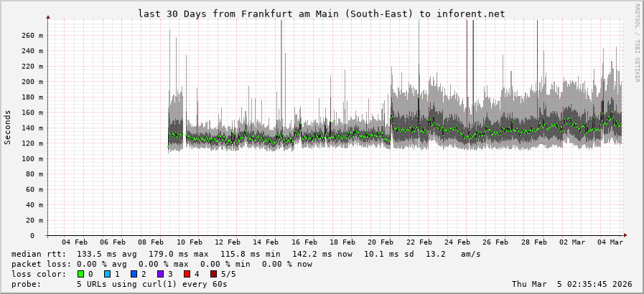Click the packet loss statistics line
Image resolution: width=644 pixels, height=294 pixels.
pos(162,264)
